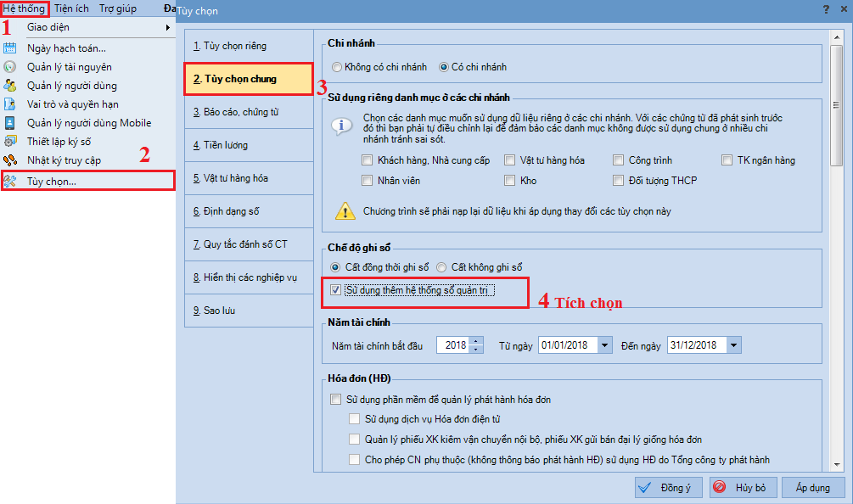Click the Quản lý tài nguyên icon
The image size is (853, 504).
point(10,67)
